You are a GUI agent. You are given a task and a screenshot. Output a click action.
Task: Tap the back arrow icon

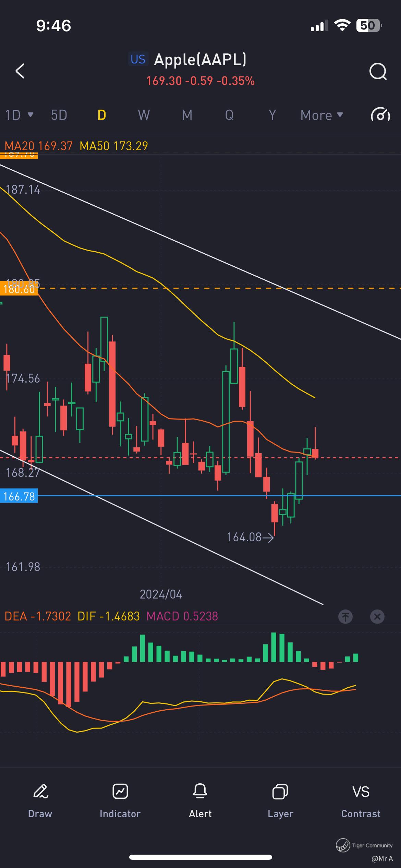click(x=20, y=71)
